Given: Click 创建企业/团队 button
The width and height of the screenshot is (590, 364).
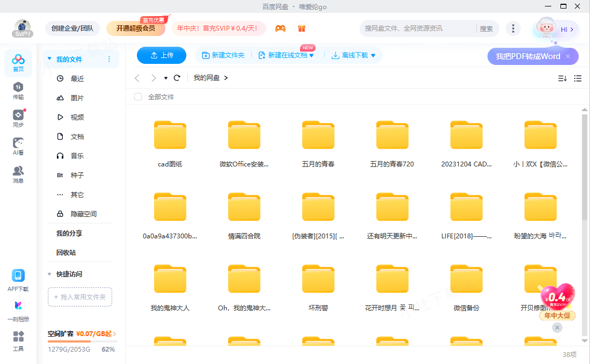Looking at the screenshot, I should pyautogui.click(x=72, y=28).
